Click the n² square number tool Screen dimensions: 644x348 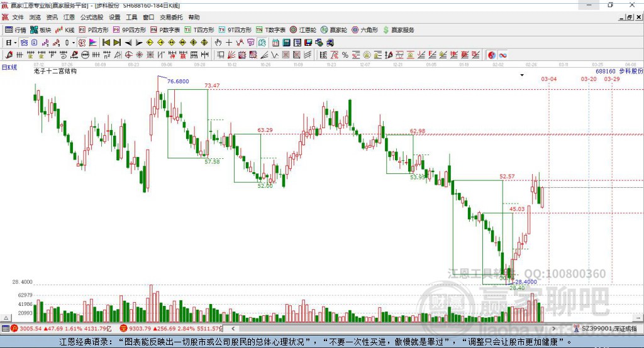click(x=107, y=55)
